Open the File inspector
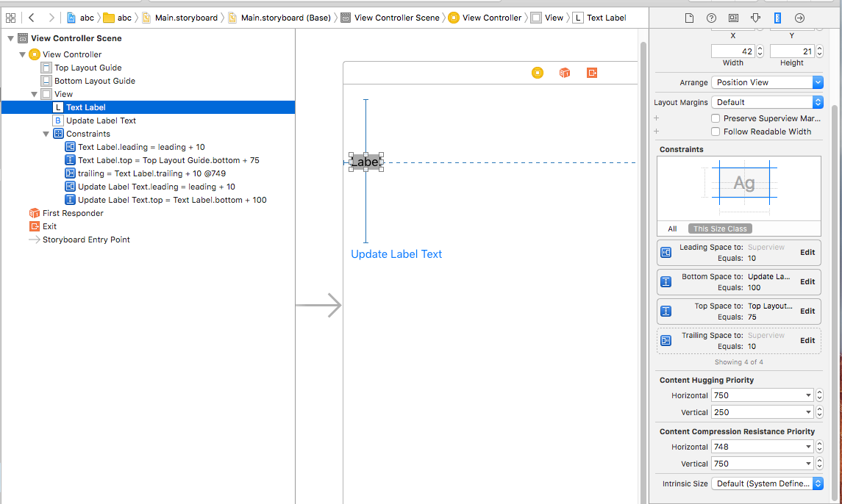 pos(690,18)
